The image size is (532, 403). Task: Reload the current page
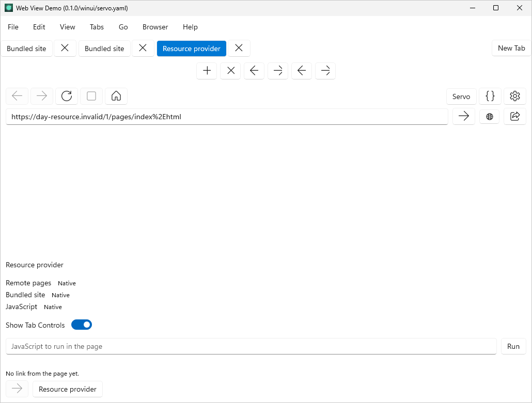[67, 96]
